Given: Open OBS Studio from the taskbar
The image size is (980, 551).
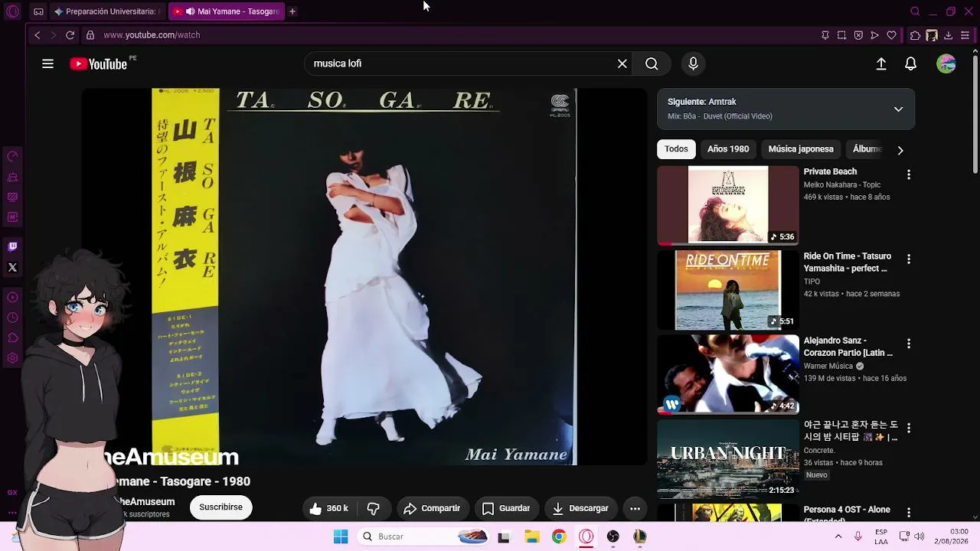Looking at the screenshot, I should 612,536.
